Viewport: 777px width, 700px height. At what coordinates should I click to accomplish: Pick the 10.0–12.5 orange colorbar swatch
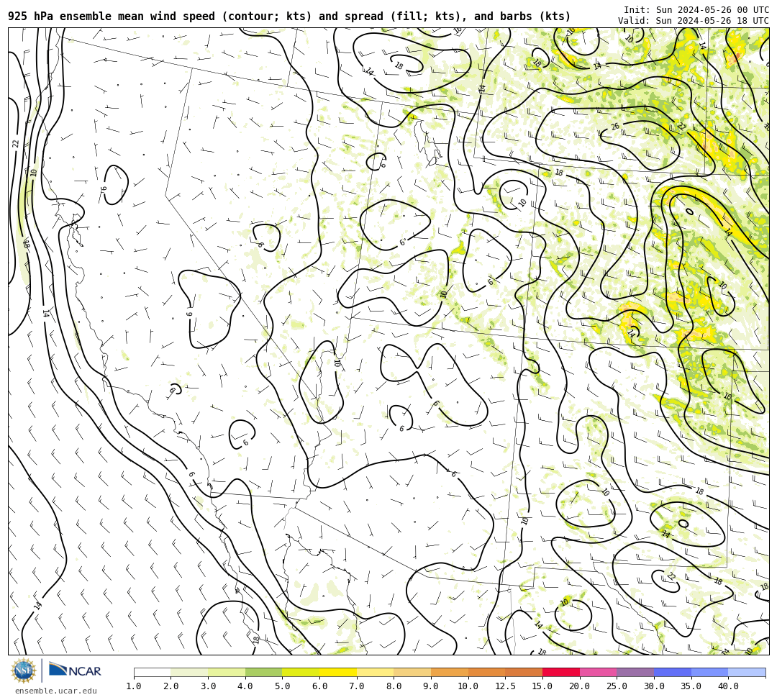(x=486, y=672)
